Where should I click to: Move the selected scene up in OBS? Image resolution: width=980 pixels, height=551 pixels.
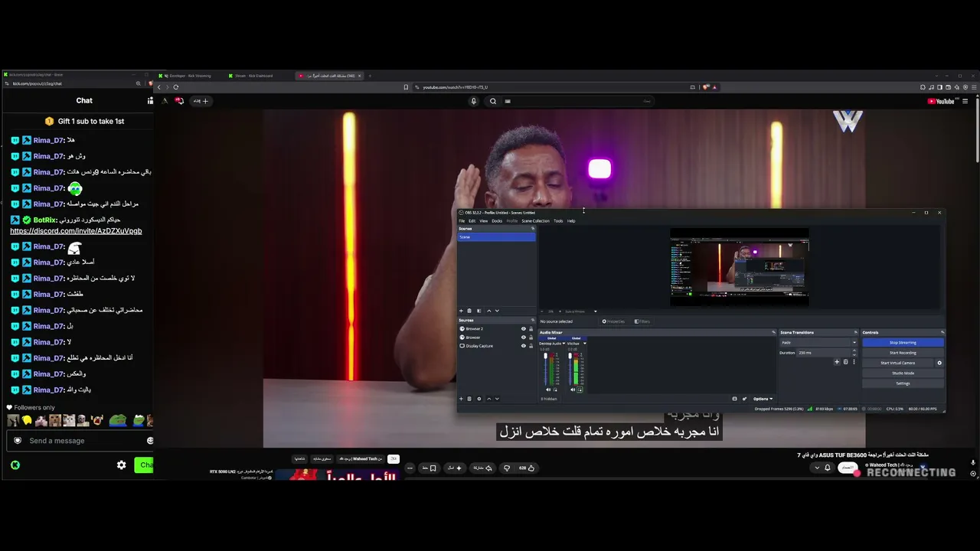coord(488,311)
